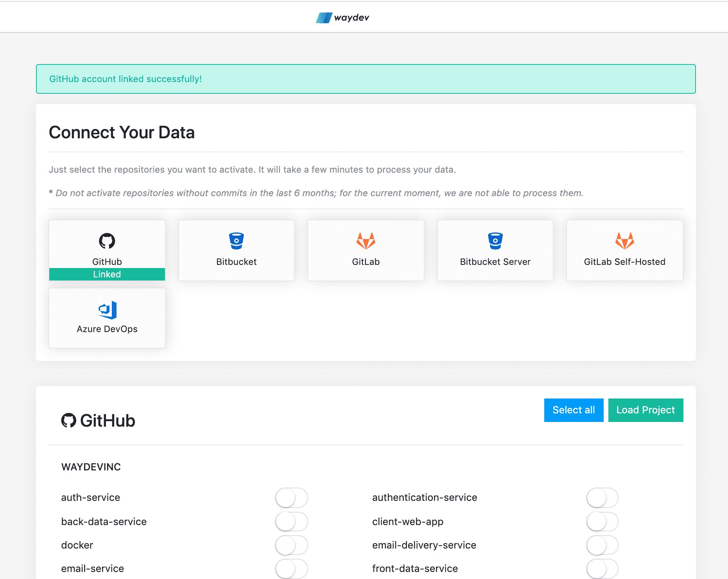Toggle the client-web-app repository on
728x579 pixels.
point(602,522)
